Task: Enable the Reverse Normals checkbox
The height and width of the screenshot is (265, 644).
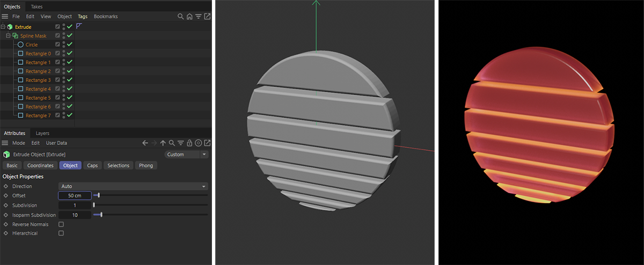Action: (61, 224)
